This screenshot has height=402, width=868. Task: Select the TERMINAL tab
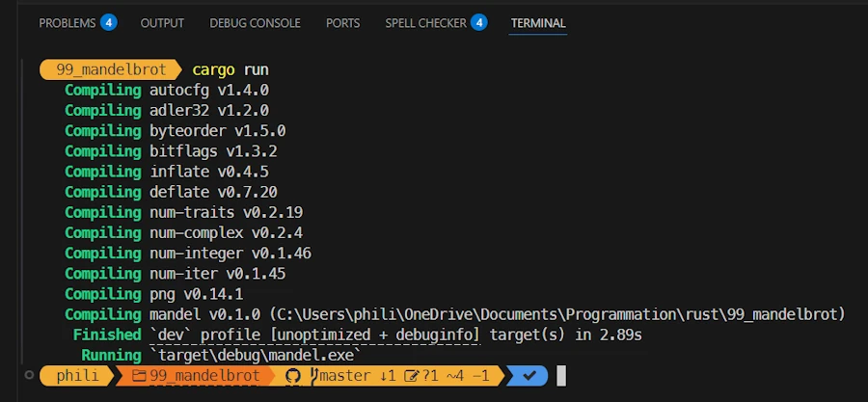(x=538, y=23)
